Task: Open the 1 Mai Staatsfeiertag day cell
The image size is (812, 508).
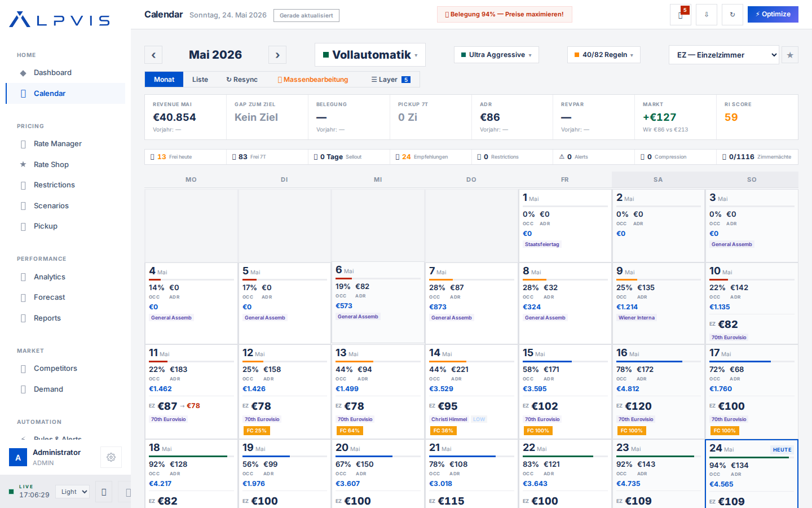Action: coord(565,226)
